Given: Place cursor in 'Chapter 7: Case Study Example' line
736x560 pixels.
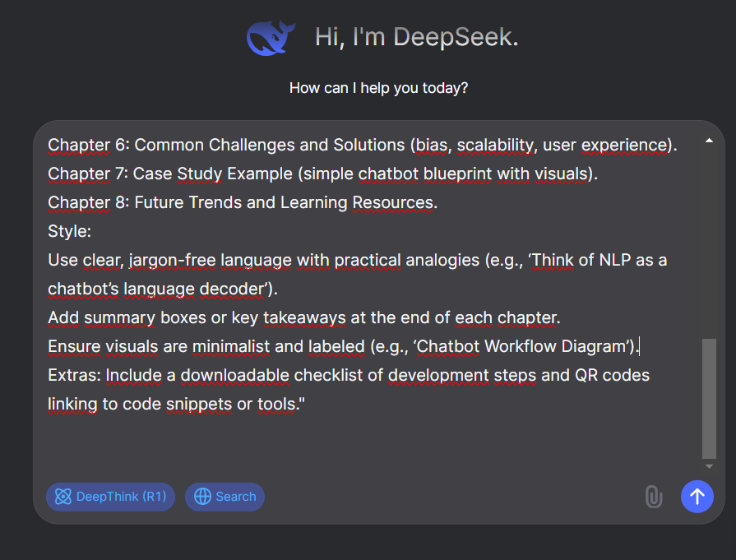Looking at the screenshot, I should click(323, 174).
